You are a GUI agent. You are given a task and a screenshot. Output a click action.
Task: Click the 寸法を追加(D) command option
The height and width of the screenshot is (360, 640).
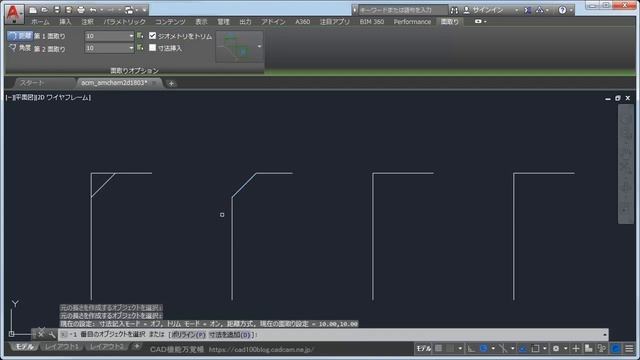pyautogui.click(x=229, y=335)
